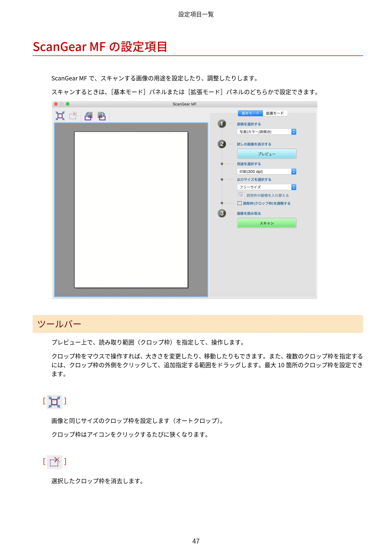Viewport: 392px width, 555px height.
Task: Open the 写真(カラー/原稿台) source dropdown
Action: coord(267,132)
